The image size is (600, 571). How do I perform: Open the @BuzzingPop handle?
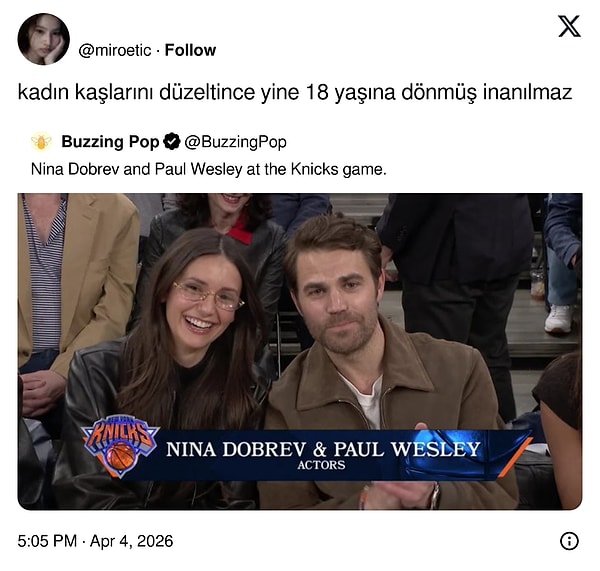click(235, 142)
